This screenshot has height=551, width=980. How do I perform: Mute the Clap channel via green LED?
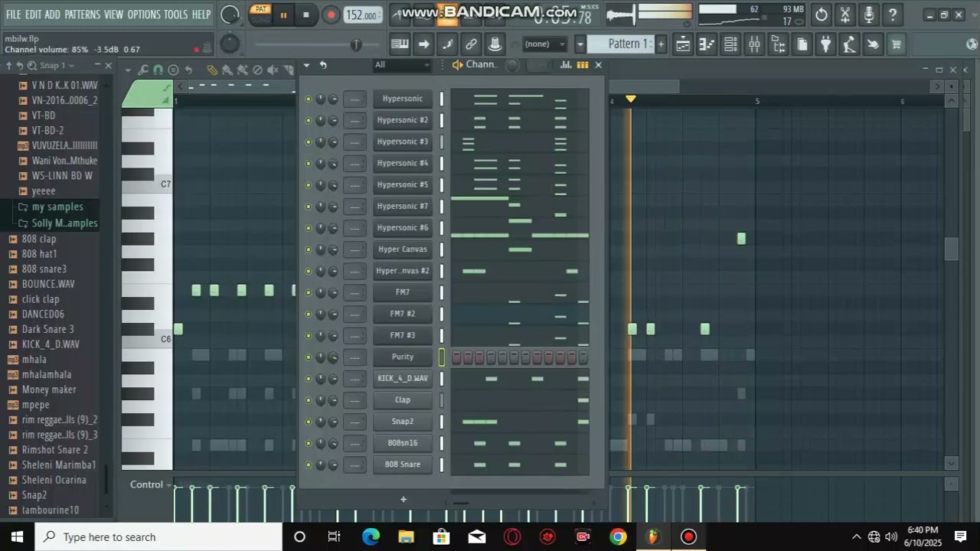coord(309,400)
